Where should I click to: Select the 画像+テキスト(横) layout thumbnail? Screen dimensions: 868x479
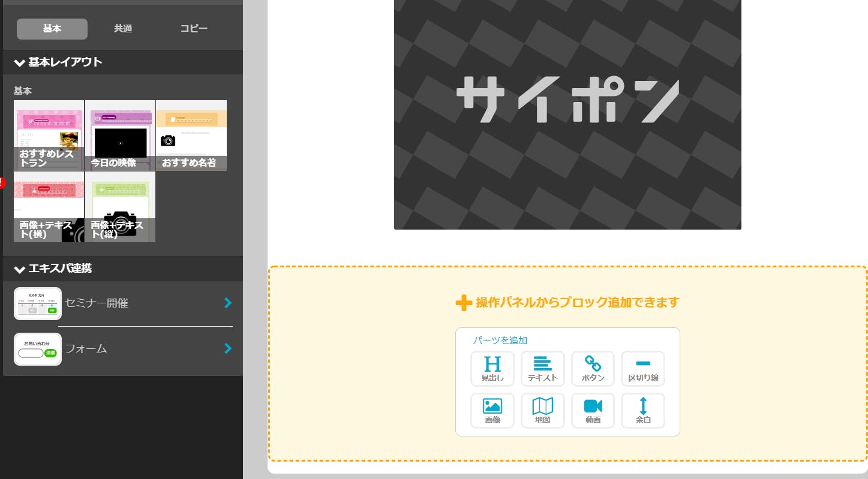[49, 207]
